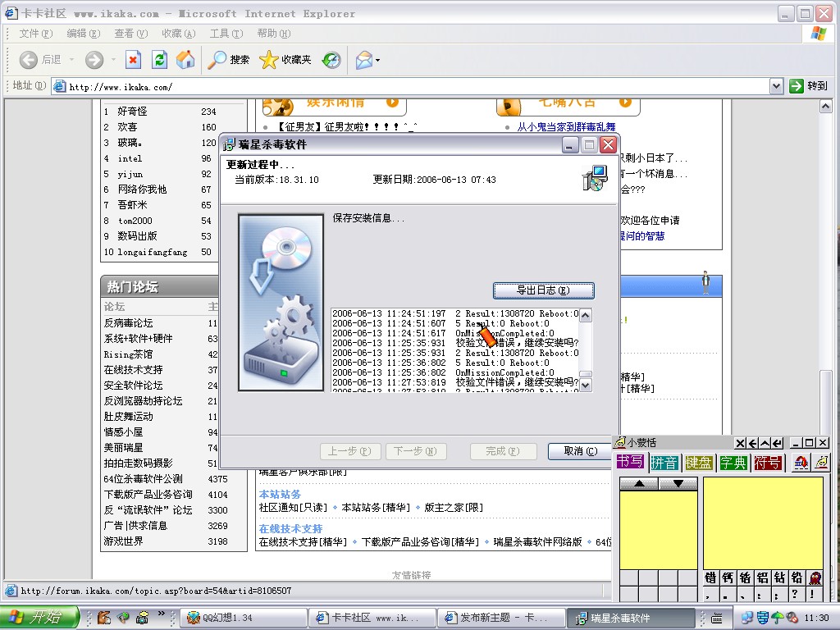Open the 文件(F) menu
This screenshot has width=840, height=630.
tap(36, 33)
